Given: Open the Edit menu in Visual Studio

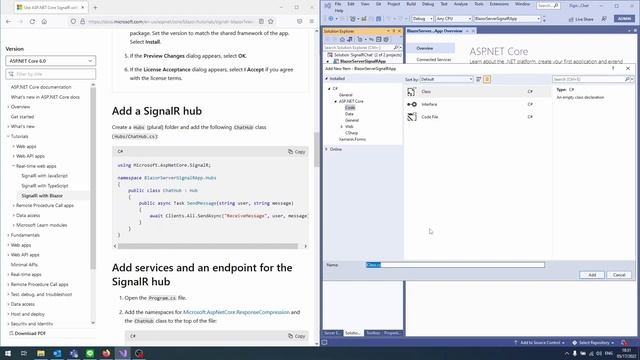Looking at the screenshot, I should [351, 4].
